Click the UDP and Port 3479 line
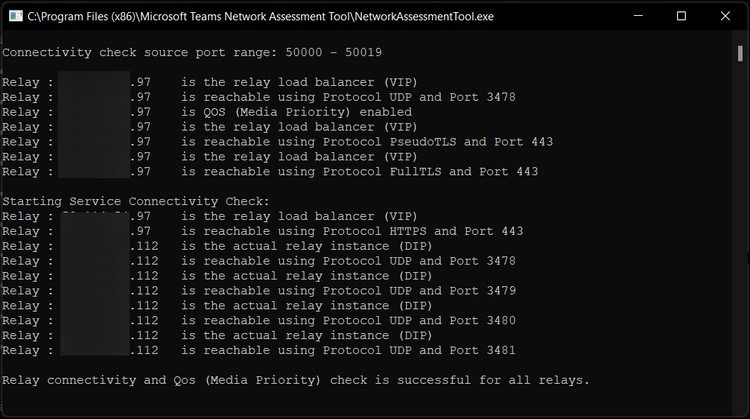The image size is (750, 419). pyautogui.click(x=348, y=291)
